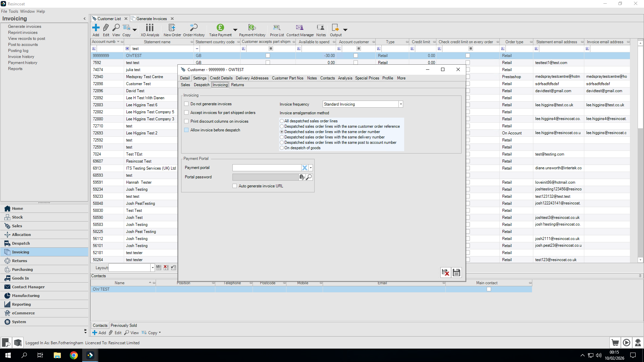Check Auto generate invoice URL
This screenshot has height=362, width=644.
point(235,186)
